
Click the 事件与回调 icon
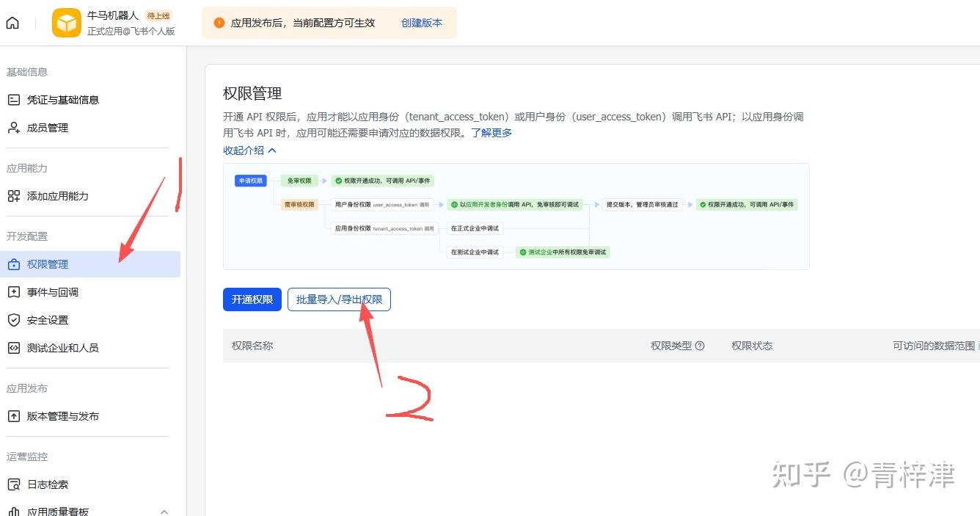coord(13,292)
